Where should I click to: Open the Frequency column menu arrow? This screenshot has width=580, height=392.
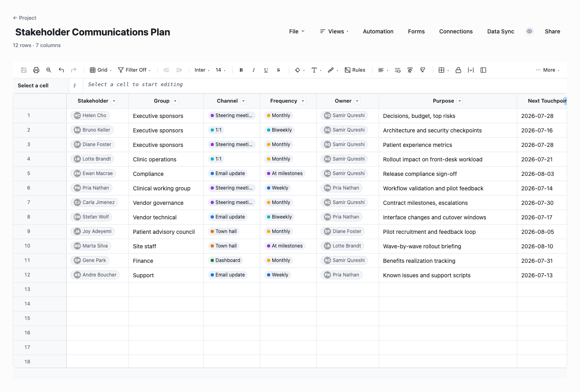[303, 101]
